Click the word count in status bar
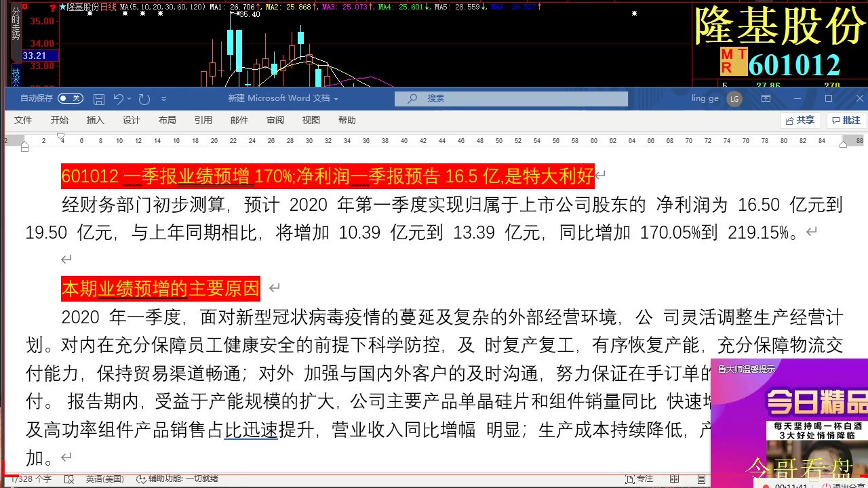The image size is (868, 488). point(31,479)
